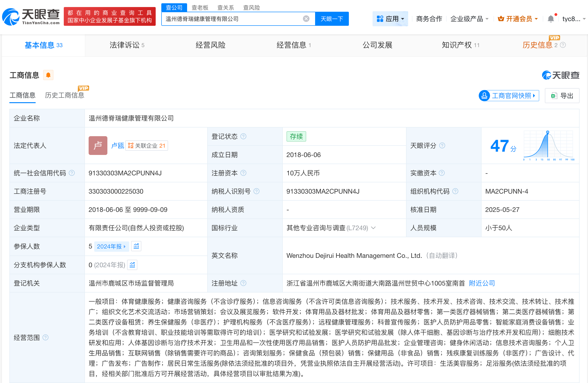Screen dimensions: 588x383
Task: Click the notification bell in the header
Action: 550,19
